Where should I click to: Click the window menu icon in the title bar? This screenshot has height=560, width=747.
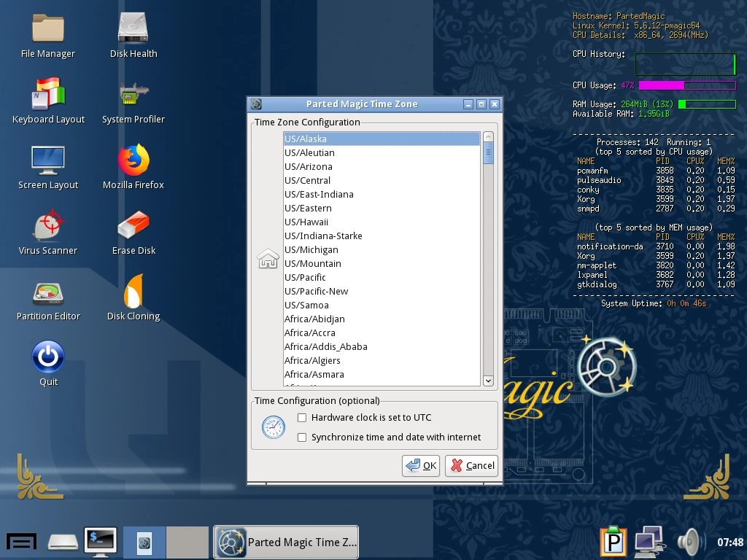click(x=256, y=104)
